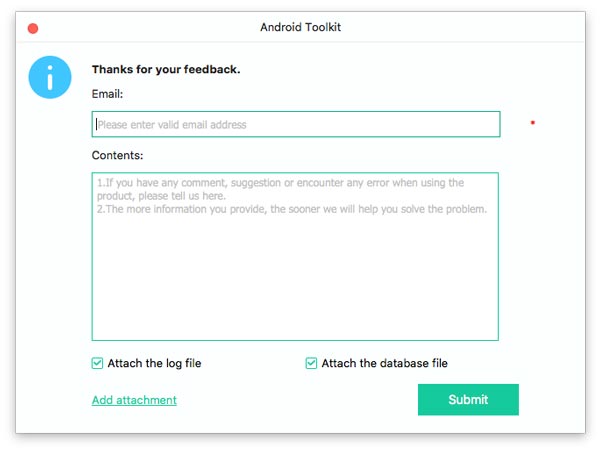Uncheck Attach the database file checkbox
Viewport: 600px width, 451px height.
pos(311,363)
